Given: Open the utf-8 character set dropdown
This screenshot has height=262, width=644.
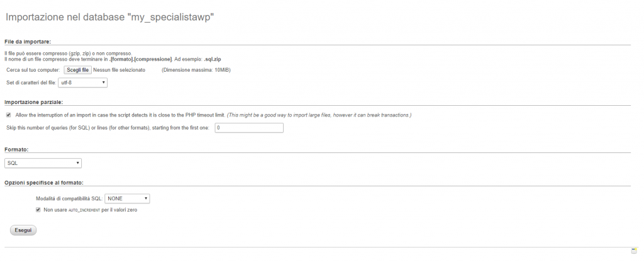Looking at the screenshot, I should pos(82,83).
